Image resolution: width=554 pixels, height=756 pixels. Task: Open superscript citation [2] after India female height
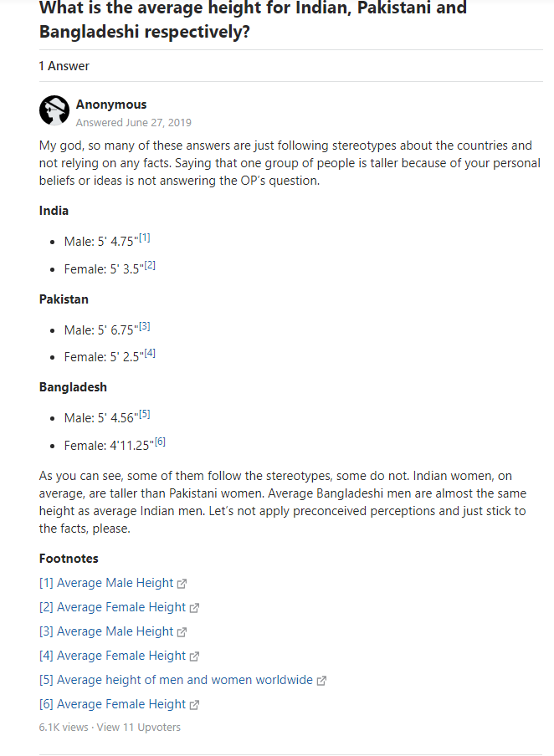(x=150, y=267)
